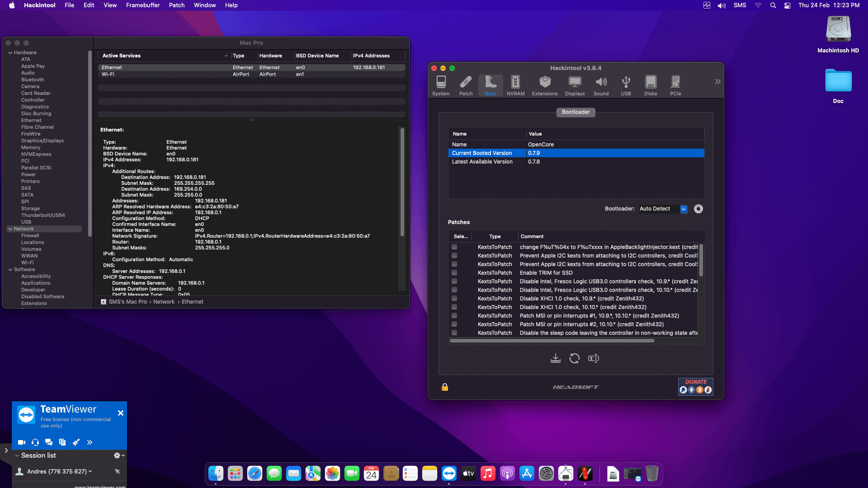Open the Hackintool application menu
The height and width of the screenshot is (488, 868).
pyautogui.click(x=40, y=5)
